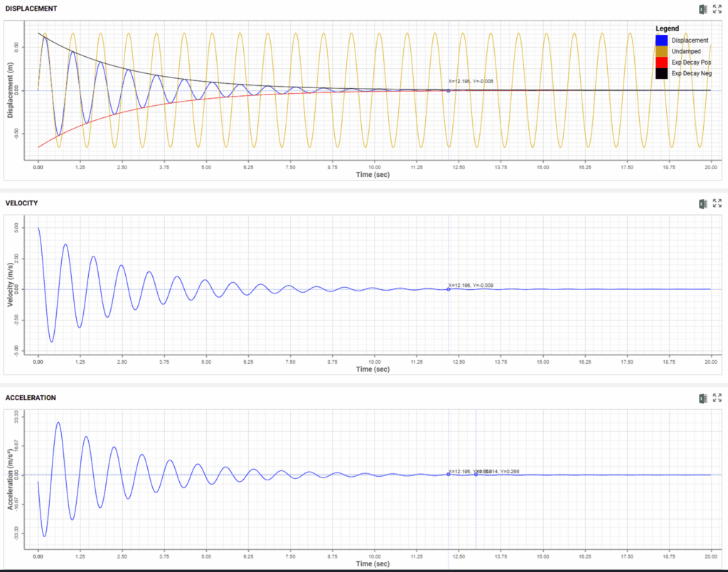Click the blue Displacement legend swatch
The image size is (728, 572).
point(660,40)
